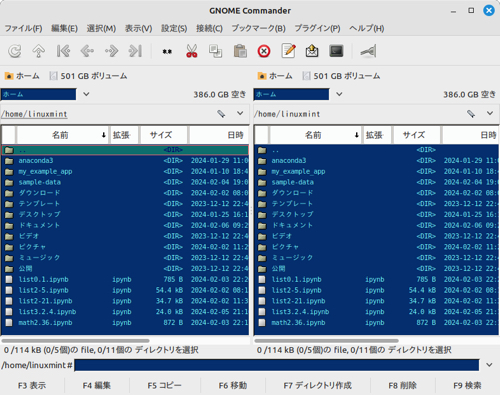The width and height of the screenshot is (500, 395).
Task: Sort right pane by 拡張 column
Action: [376, 135]
